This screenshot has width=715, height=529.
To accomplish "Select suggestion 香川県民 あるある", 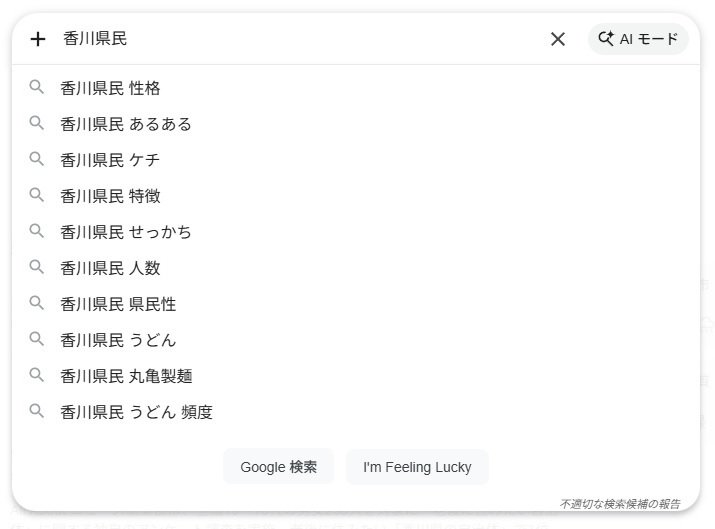I will click(x=126, y=124).
